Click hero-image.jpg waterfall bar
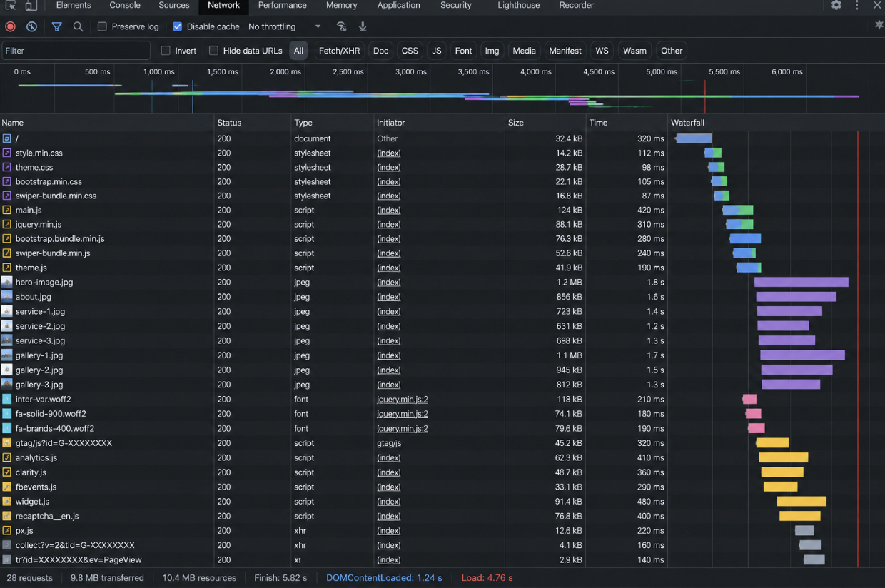 [801, 282]
